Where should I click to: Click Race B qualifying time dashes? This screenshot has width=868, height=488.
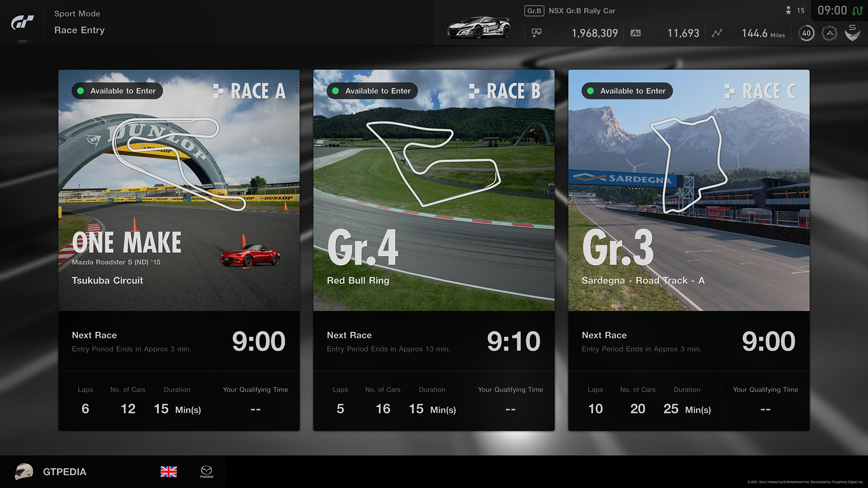(510, 409)
